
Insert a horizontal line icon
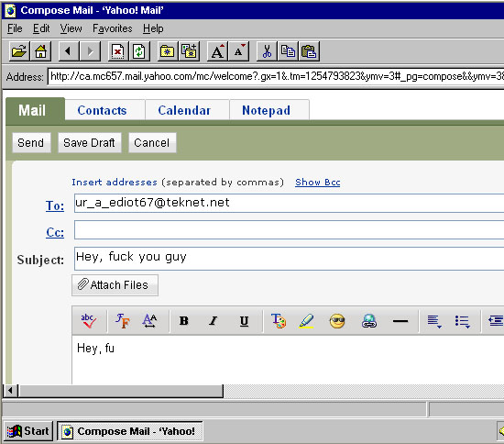400,321
